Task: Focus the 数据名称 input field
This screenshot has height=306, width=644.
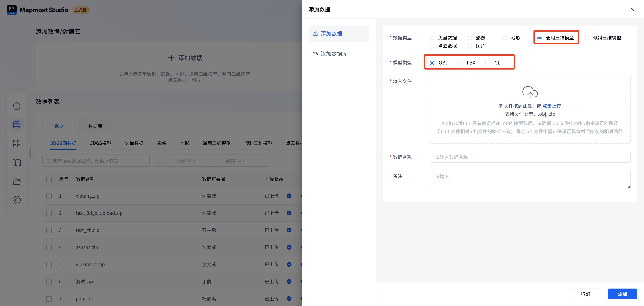Action: [530, 157]
